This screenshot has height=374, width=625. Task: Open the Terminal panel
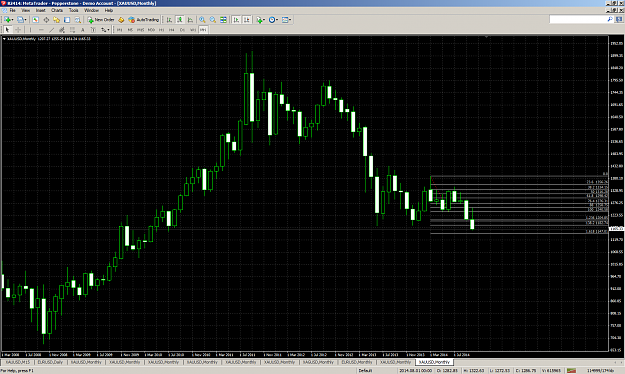[x=67, y=20]
